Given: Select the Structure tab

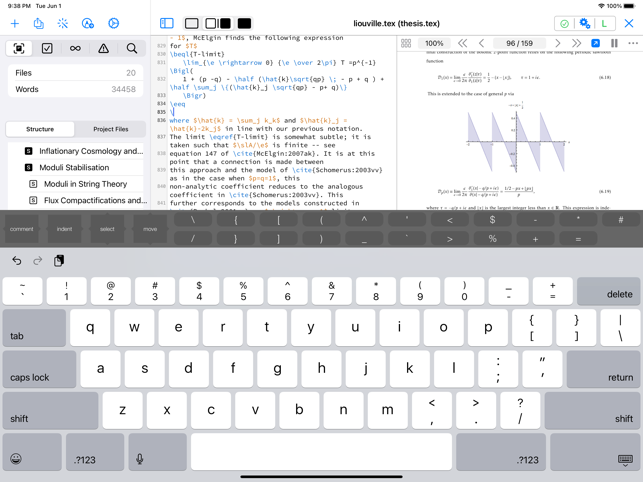Looking at the screenshot, I should pyautogui.click(x=40, y=129).
